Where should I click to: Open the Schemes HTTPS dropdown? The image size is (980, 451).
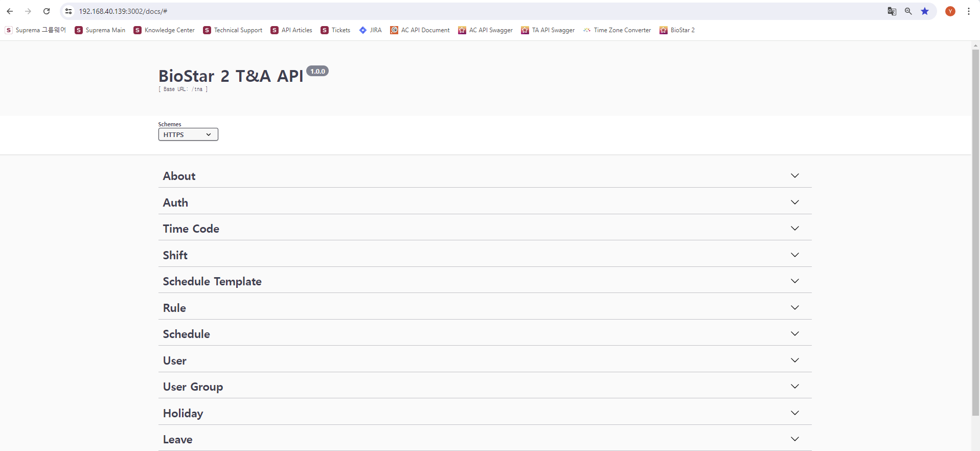188,134
